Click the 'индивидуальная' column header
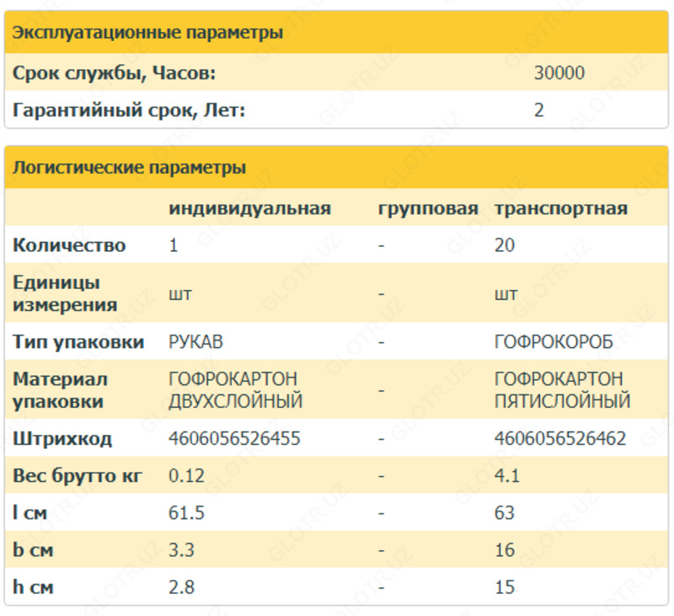Viewport: 674px width, 616px height. click(x=249, y=208)
